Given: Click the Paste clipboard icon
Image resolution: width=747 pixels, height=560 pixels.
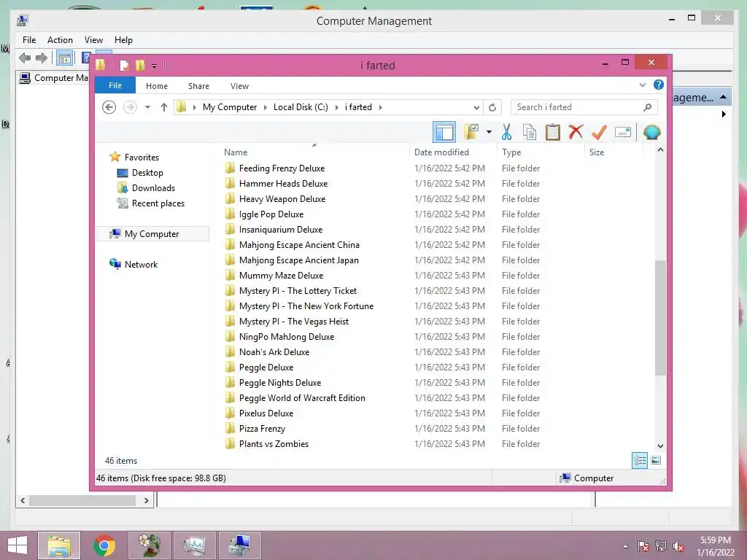Looking at the screenshot, I should click(553, 132).
